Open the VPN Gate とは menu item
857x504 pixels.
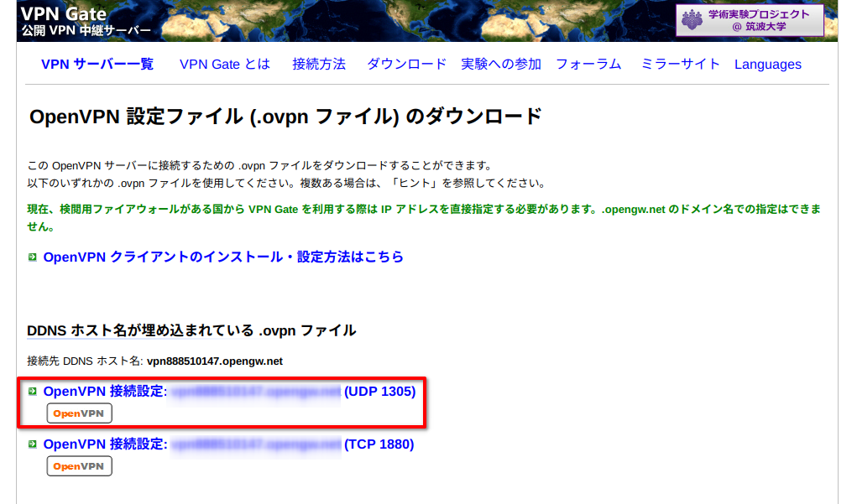[x=225, y=65]
